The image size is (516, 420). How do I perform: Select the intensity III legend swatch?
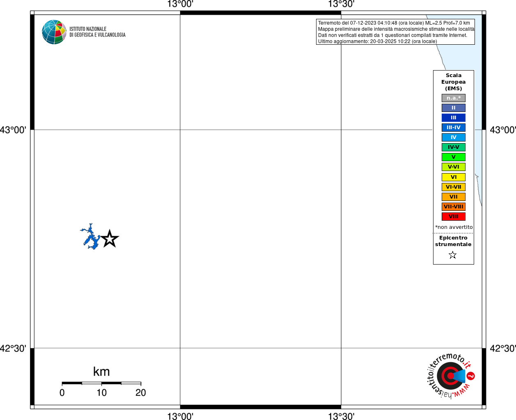pos(454,118)
